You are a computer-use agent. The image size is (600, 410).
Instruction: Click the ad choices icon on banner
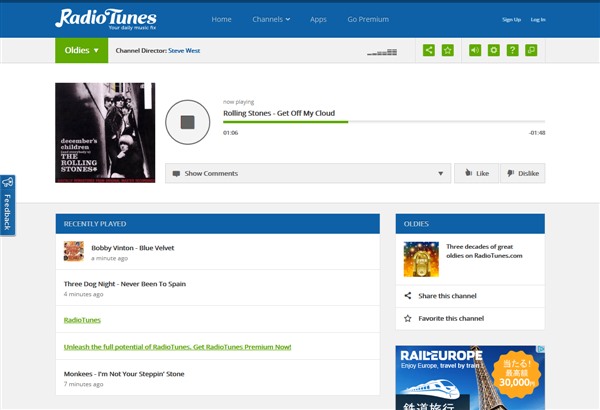coord(541,349)
